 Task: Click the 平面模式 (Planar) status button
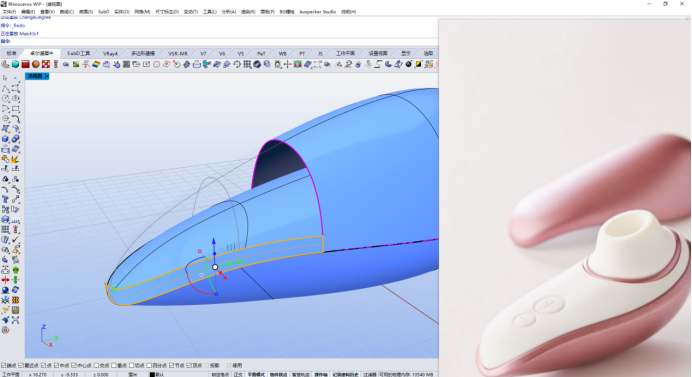(x=256, y=374)
